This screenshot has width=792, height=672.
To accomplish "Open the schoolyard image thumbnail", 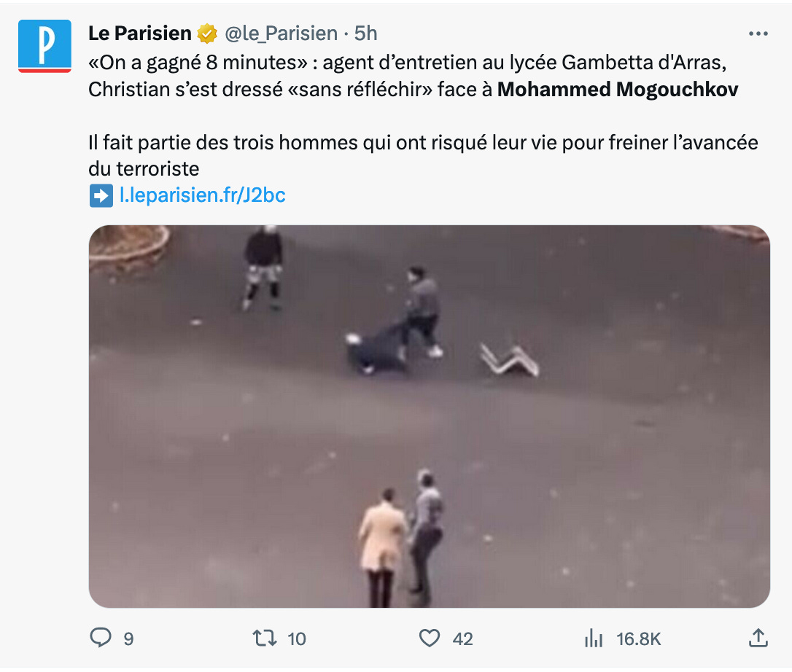I will click(x=430, y=416).
